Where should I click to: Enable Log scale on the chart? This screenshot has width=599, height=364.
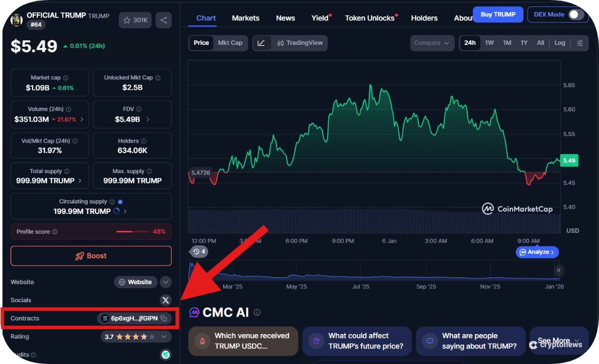[560, 43]
